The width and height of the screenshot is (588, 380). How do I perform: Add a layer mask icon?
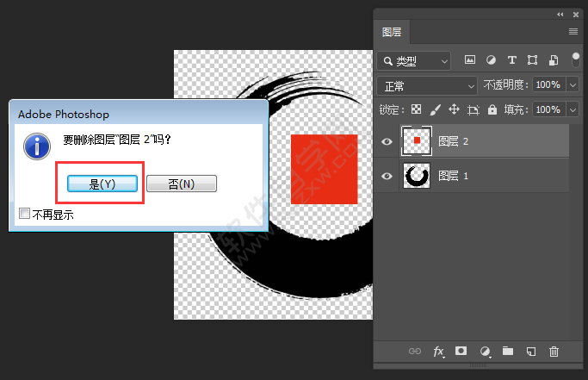(x=461, y=351)
